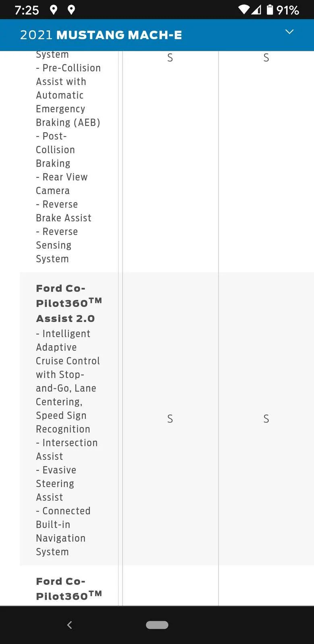Tap the second location pin icon
Image resolution: width=314 pixels, height=644 pixels.
[x=71, y=10]
